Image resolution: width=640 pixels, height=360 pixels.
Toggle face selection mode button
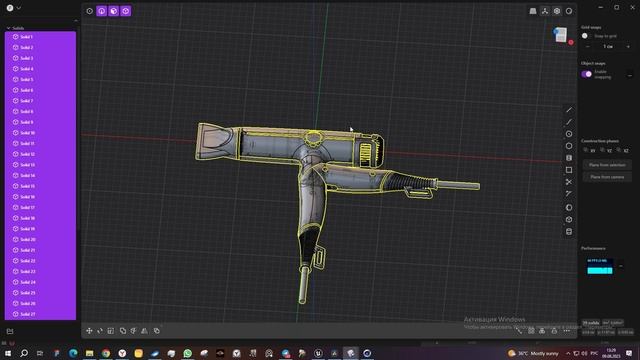(113, 11)
